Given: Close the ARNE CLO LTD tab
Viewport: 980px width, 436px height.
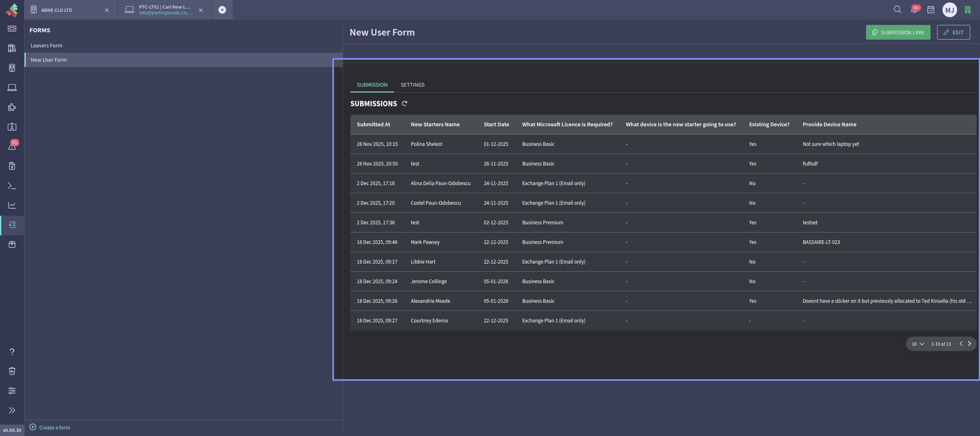Looking at the screenshot, I should [x=107, y=10].
